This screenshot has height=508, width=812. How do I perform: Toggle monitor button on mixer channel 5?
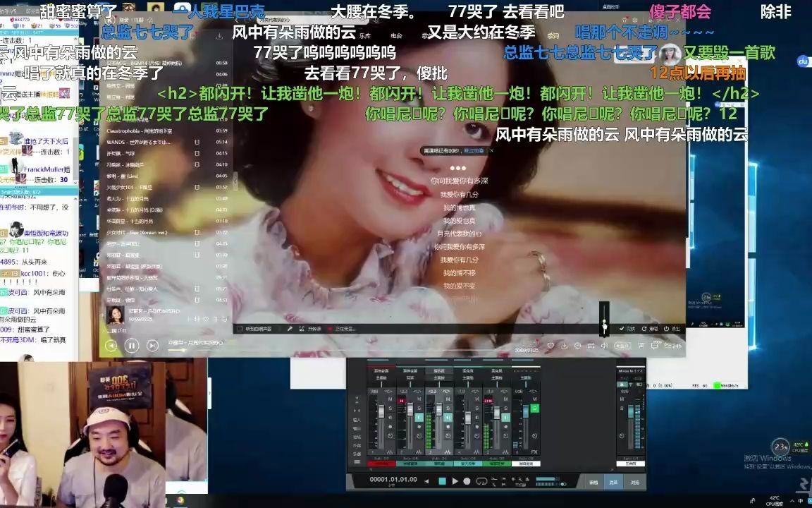[x=506, y=417]
